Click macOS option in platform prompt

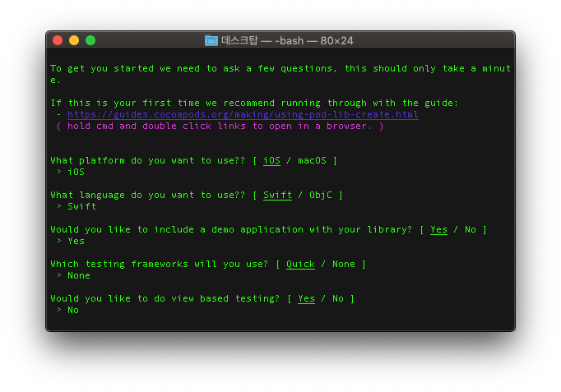point(312,160)
